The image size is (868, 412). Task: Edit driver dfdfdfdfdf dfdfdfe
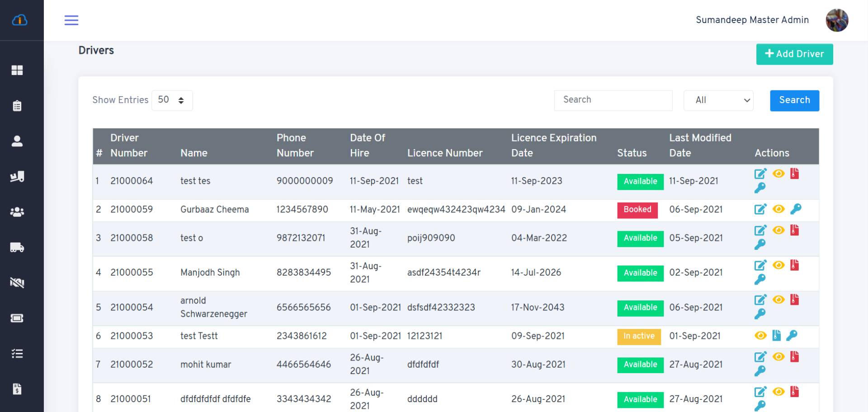tap(760, 392)
